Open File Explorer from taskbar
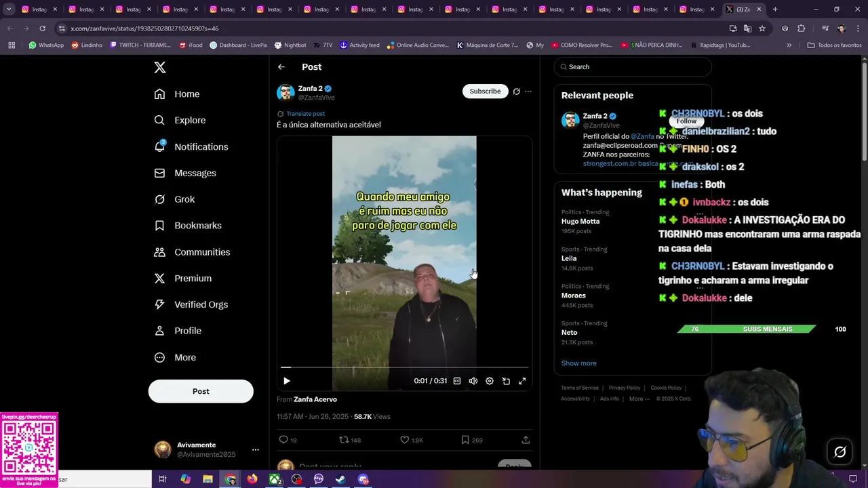Screen dimensions: 868x488 click(208, 479)
